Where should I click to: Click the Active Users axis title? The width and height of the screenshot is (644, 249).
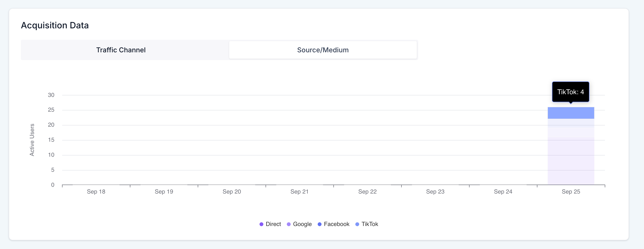point(32,140)
